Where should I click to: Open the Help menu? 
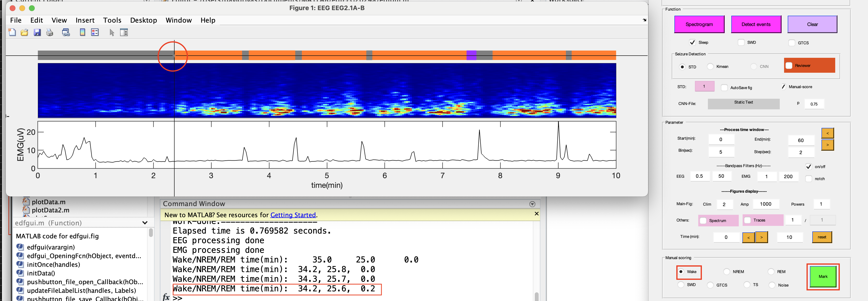(x=208, y=20)
